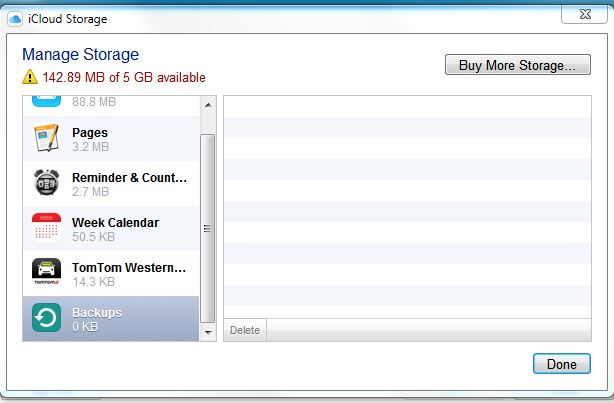The height and width of the screenshot is (403, 614).
Task: Click the app list scrollbar thumb
Action: [208, 228]
